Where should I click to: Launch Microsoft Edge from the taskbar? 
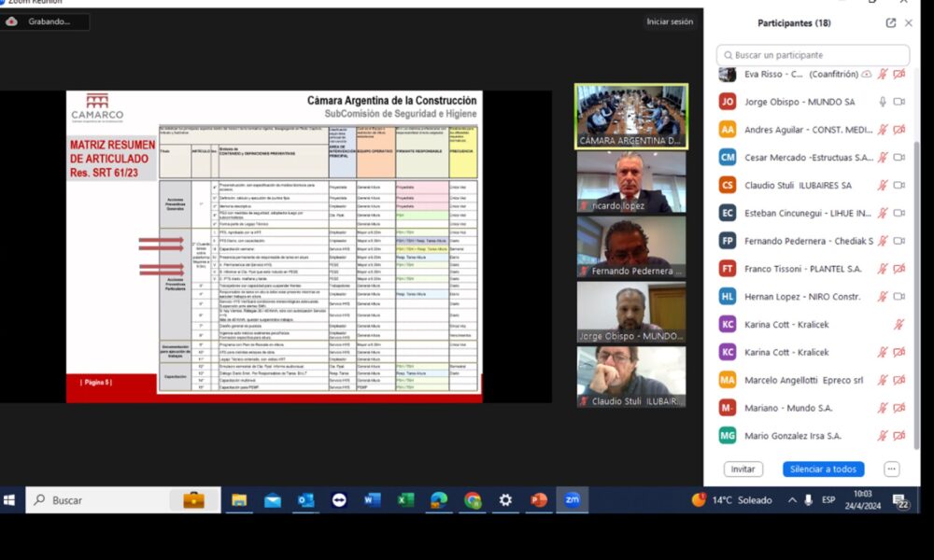click(439, 500)
